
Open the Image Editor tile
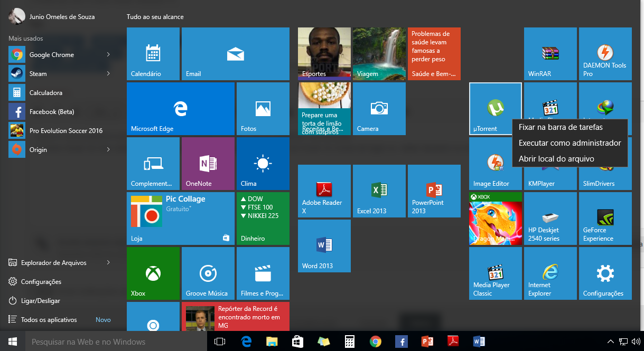(496, 163)
